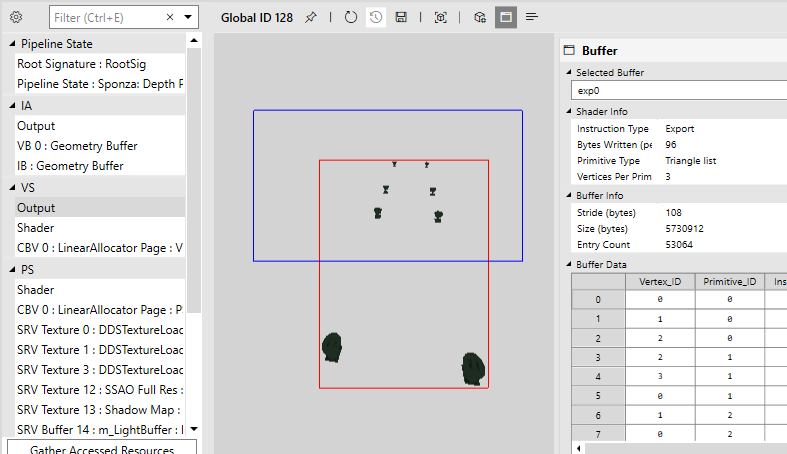The width and height of the screenshot is (787, 454).
Task: Select SRV Texture 13 : Shadow Map
Action: [x=100, y=410]
